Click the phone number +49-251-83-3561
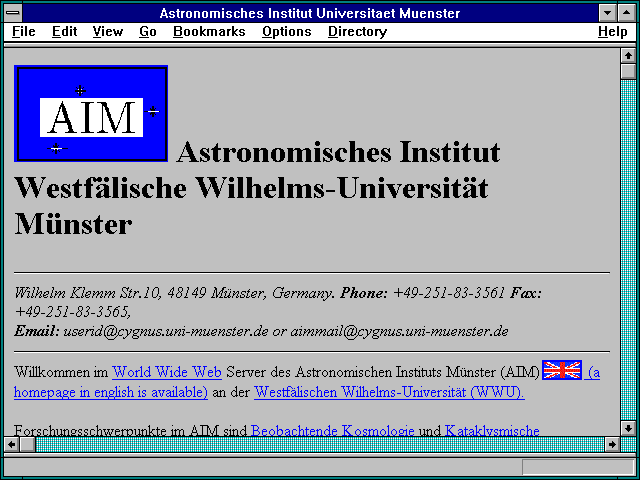This screenshot has width=640, height=480. point(449,293)
